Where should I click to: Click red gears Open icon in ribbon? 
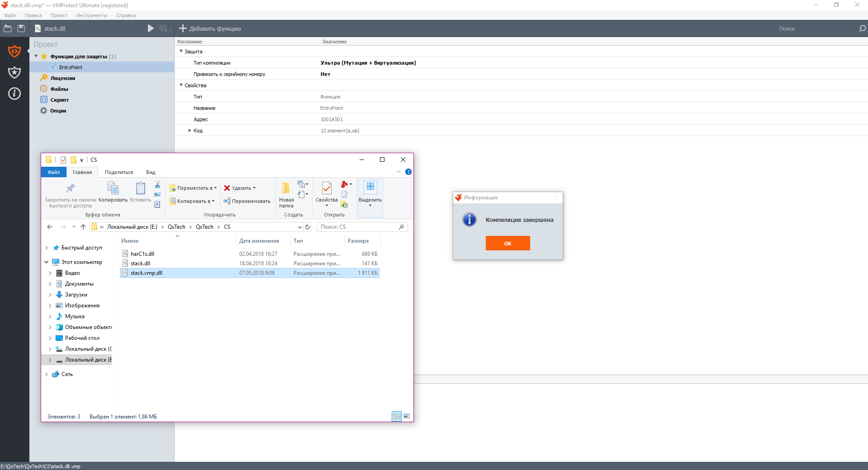[x=346, y=184]
